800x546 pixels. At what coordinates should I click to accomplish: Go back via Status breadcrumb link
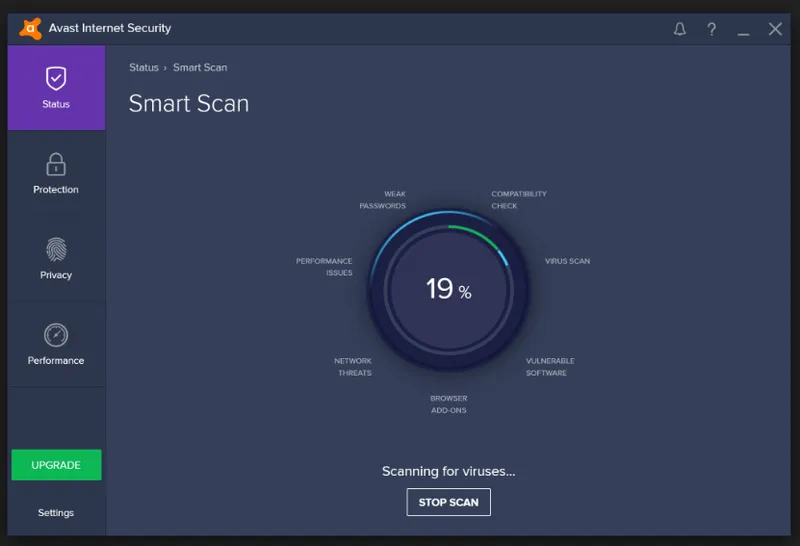click(x=144, y=67)
